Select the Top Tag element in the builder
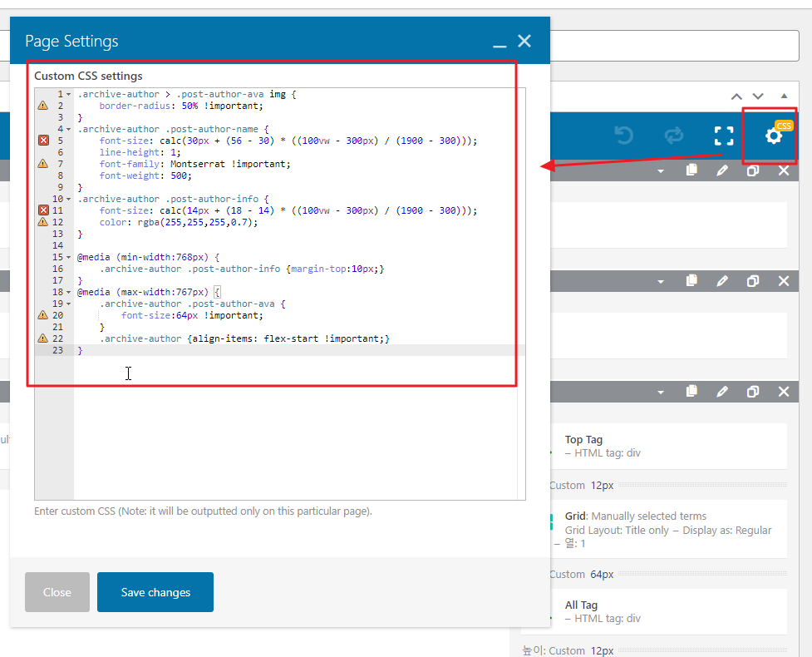 pyautogui.click(x=668, y=446)
